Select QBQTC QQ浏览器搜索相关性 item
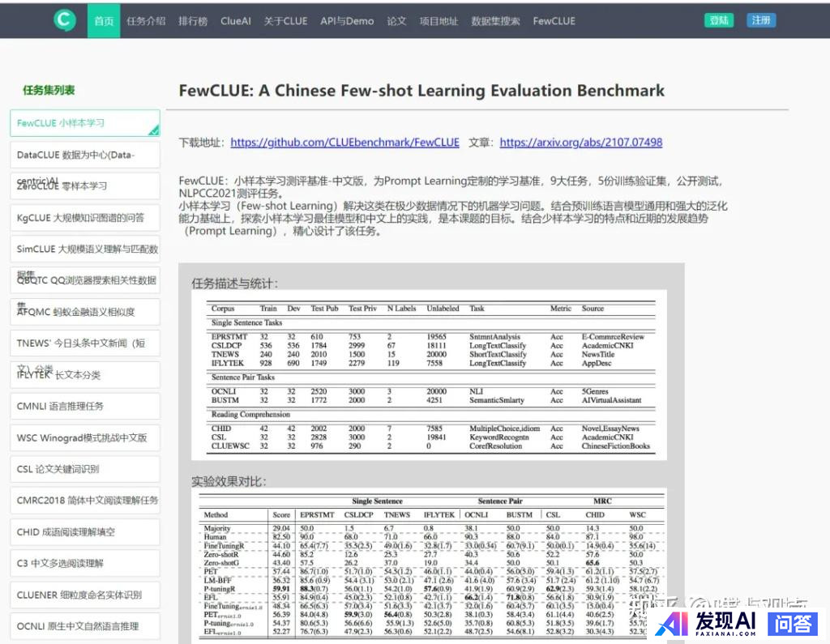 click(84, 280)
